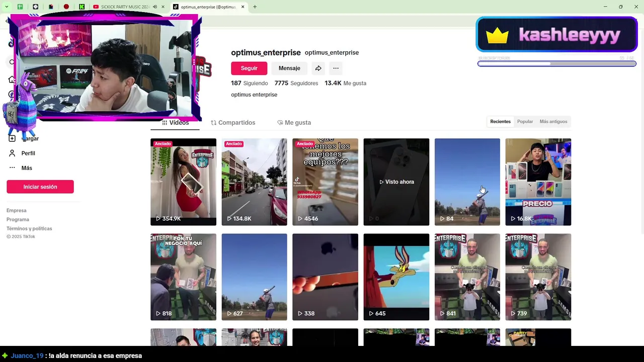
Task: Open the video with 818 views
Action: click(x=183, y=277)
